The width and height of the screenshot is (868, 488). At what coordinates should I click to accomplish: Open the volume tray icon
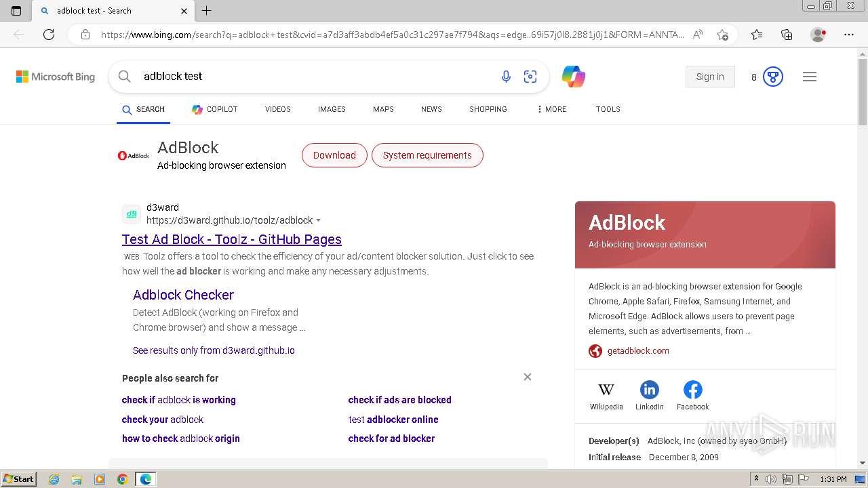[771, 479]
